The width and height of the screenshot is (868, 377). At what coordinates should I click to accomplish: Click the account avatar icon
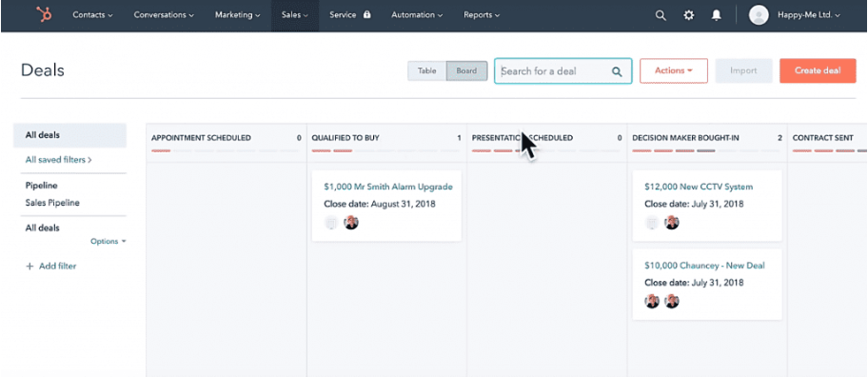click(759, 15)
